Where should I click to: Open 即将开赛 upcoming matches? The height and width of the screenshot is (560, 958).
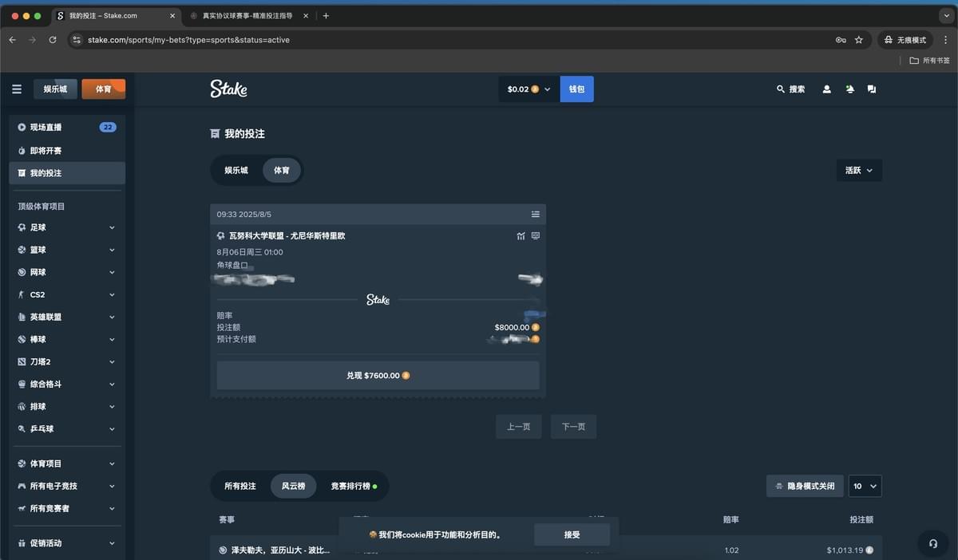67,151
